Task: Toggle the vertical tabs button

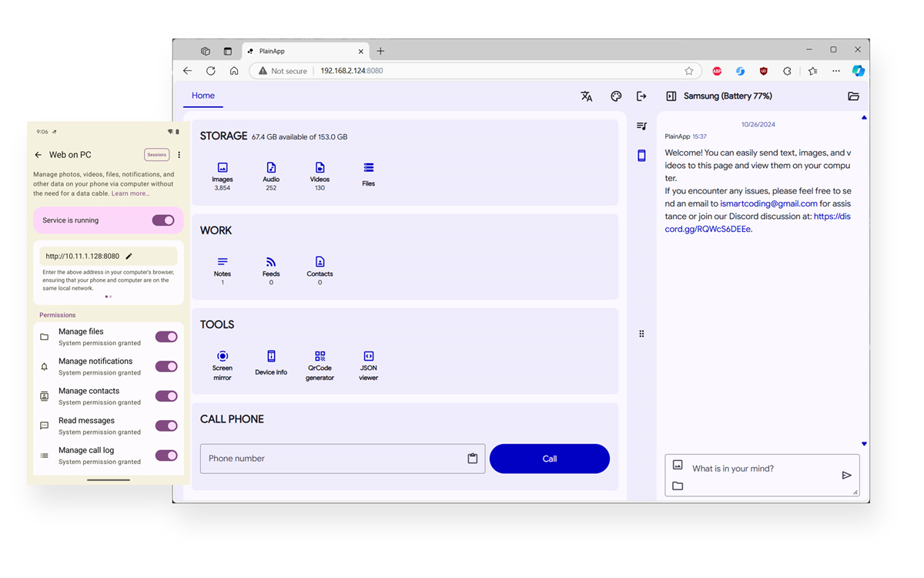Action: tap(227, 52)
